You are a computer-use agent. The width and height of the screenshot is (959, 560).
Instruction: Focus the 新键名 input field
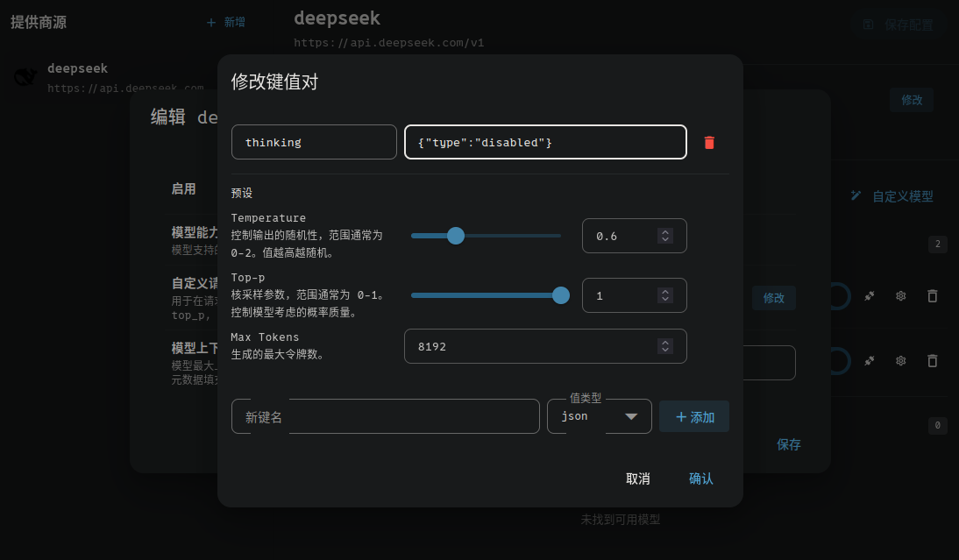(386, 417)
